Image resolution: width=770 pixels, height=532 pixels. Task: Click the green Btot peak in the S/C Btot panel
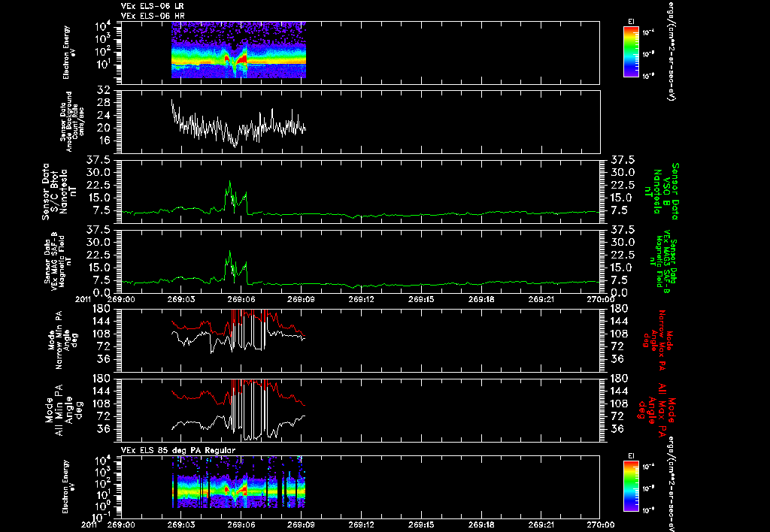(x=229, y=183)
